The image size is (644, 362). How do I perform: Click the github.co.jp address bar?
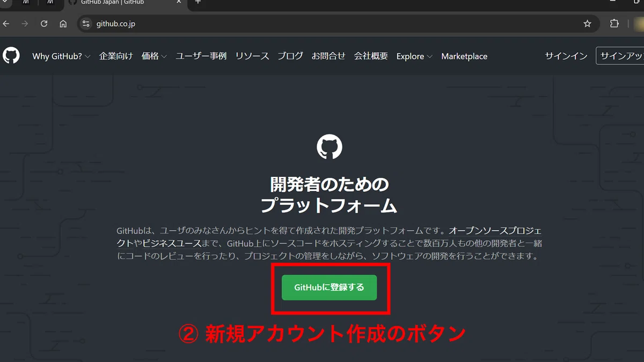[x=338, y=24]
